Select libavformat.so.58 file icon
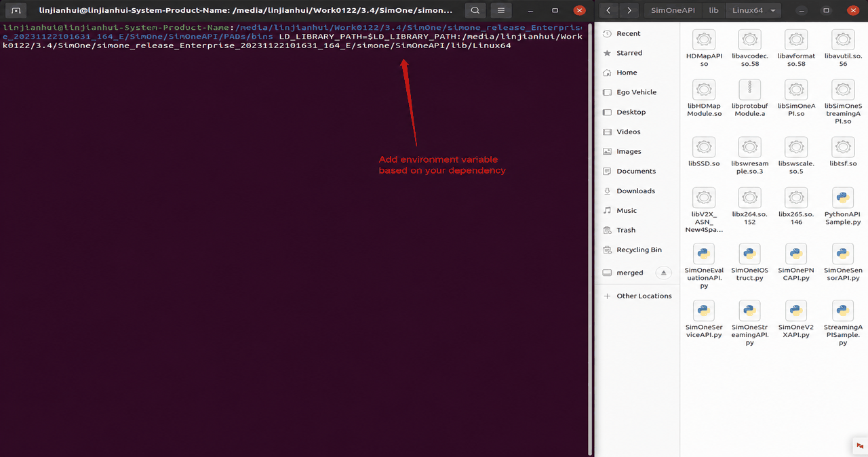868x457 pixels. tap(796, 40)
